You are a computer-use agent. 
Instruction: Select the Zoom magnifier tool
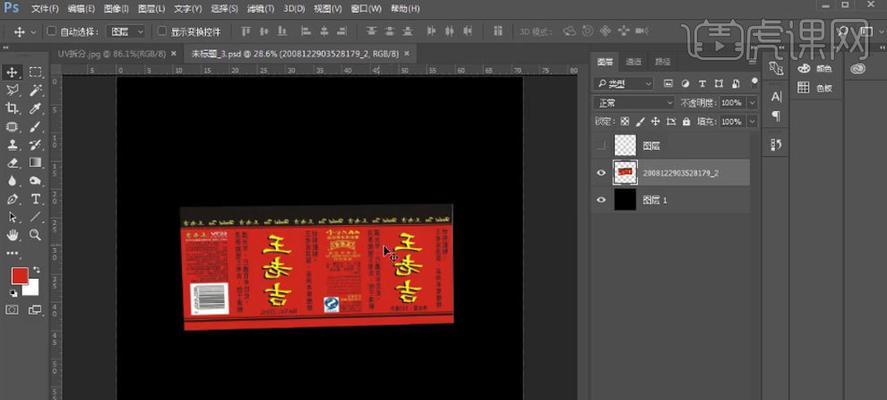coord(35,235)
